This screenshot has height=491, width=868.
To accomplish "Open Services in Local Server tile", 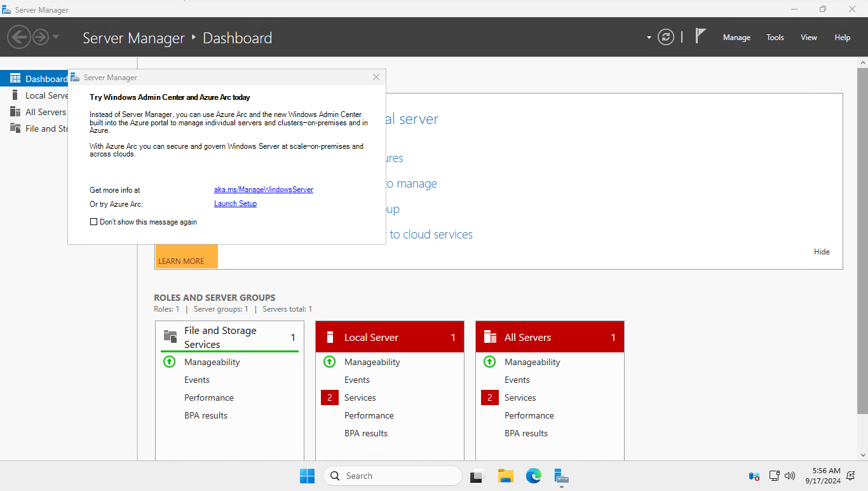I will point(360,398).
